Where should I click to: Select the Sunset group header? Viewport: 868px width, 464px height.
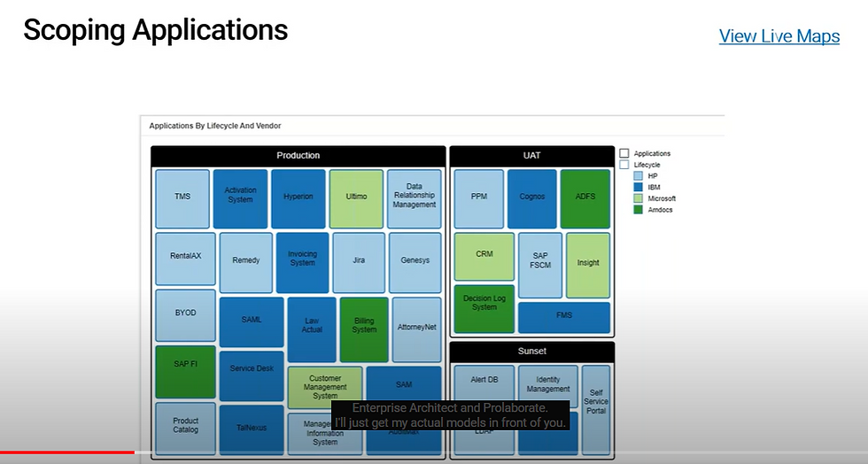pos(532,351)
